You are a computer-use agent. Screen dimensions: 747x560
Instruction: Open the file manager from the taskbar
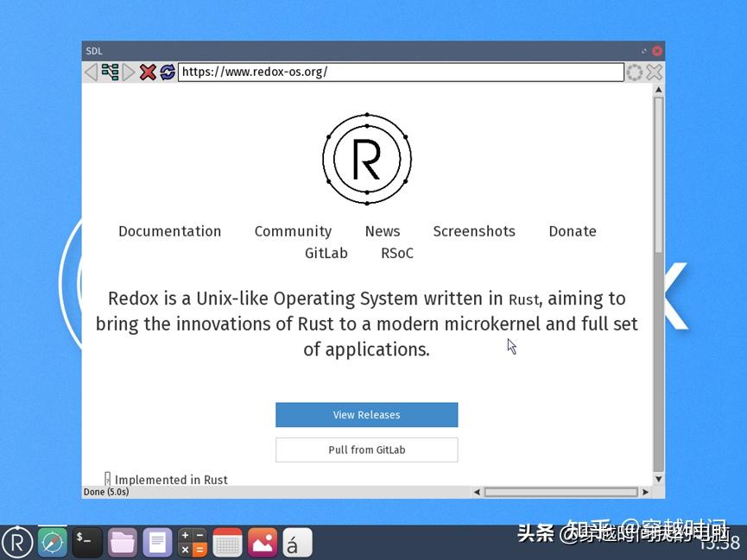[122, 542]
